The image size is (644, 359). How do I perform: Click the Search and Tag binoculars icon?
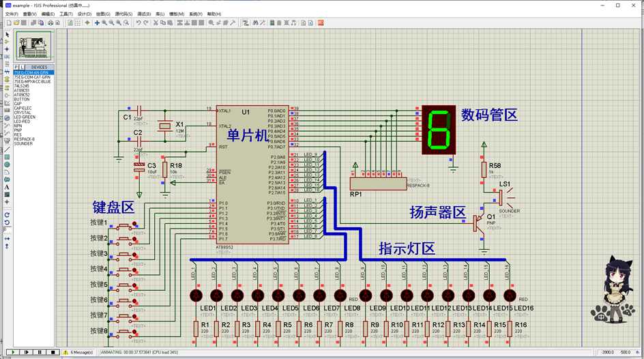point(255,23)
